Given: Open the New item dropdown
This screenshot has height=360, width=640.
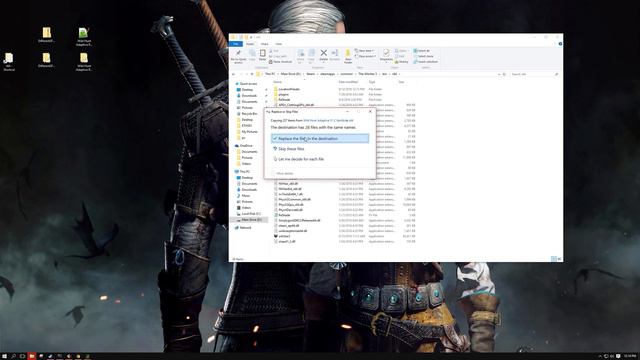Looking at the screenshot, I should (x=364, y=51).
